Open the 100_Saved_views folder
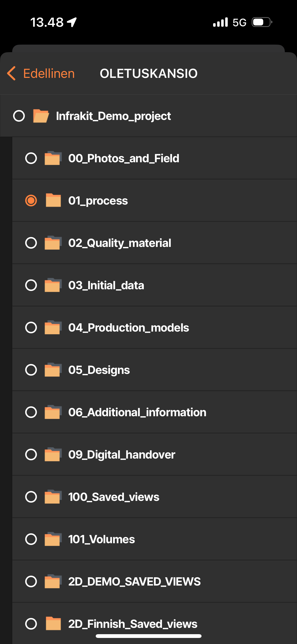Screen dimensions: 297x644 point(114,497)
